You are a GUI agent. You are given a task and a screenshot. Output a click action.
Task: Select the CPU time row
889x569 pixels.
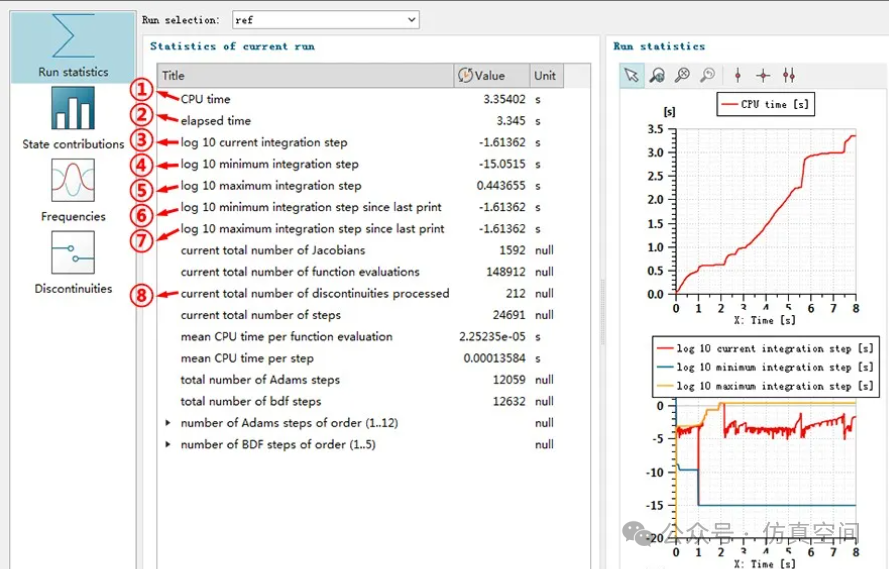(205, 99)
